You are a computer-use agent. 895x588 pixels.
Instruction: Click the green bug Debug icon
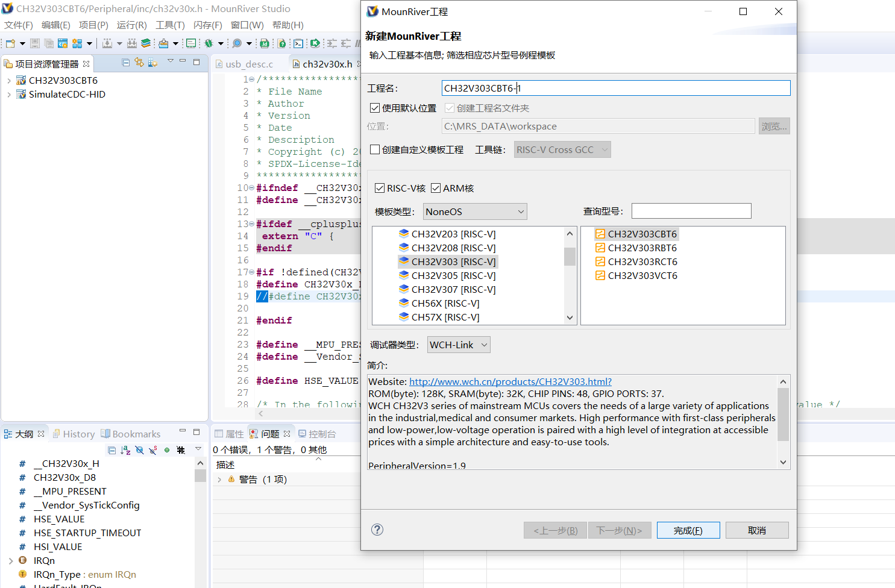(209, 43)
